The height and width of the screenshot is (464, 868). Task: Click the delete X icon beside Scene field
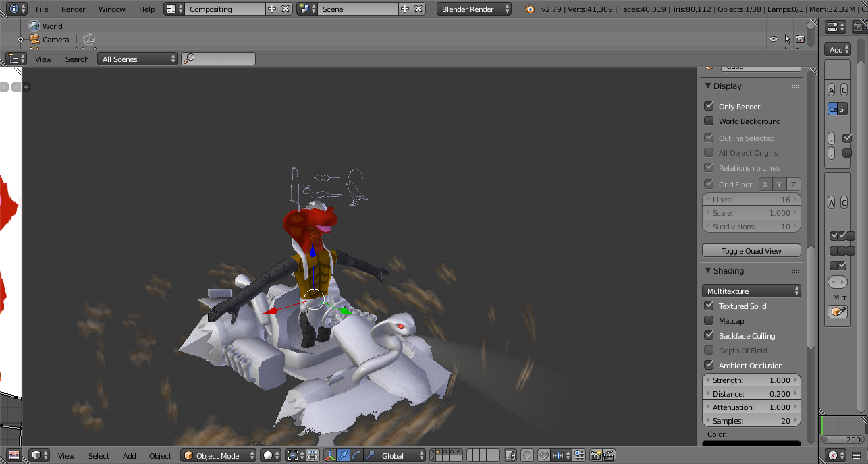coord(418,9)
